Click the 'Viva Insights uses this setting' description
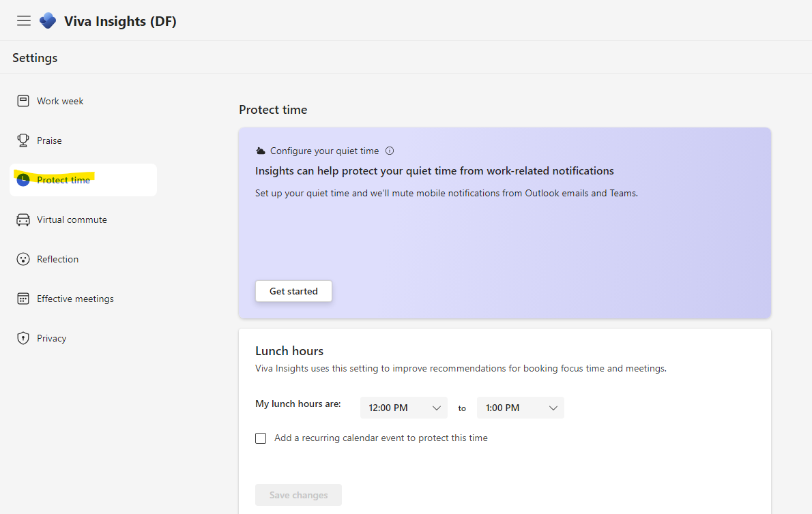The image size is (812, 514). click(461, 369)
